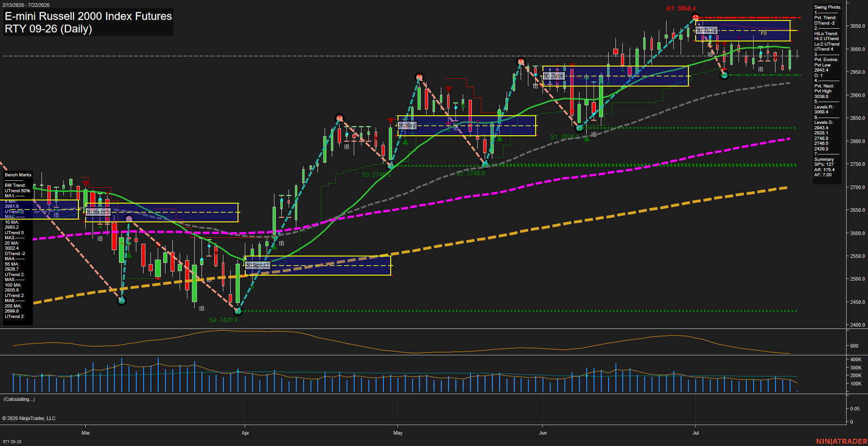868x446 pixels.
Task: Click the swing high pivot marker at R1
Action: 695,18
